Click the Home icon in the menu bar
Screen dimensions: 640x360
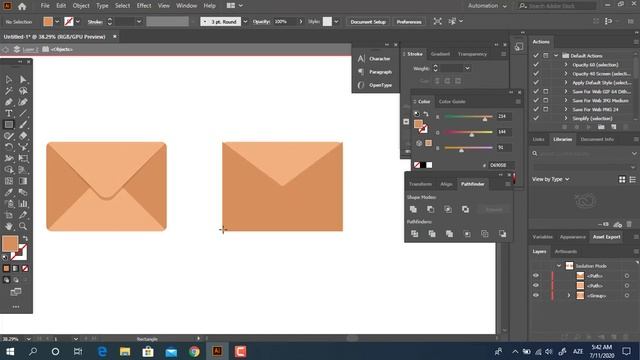(x=22, y=6)
